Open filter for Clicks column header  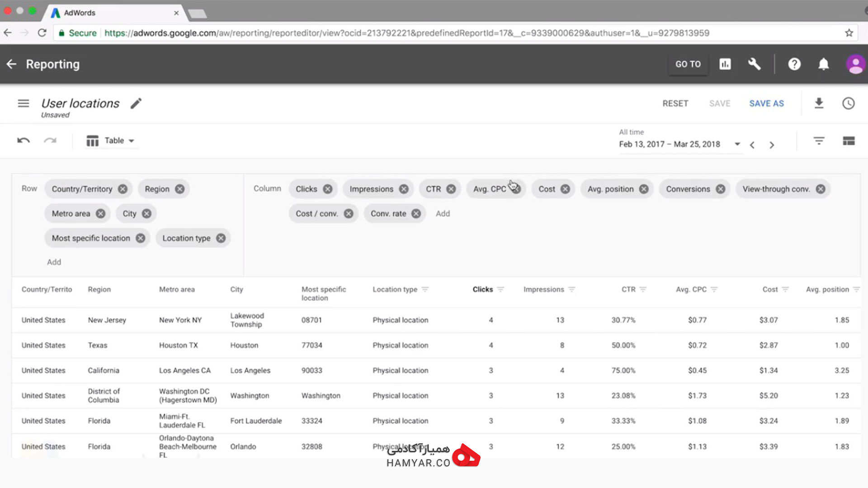[x=500, y=289]
